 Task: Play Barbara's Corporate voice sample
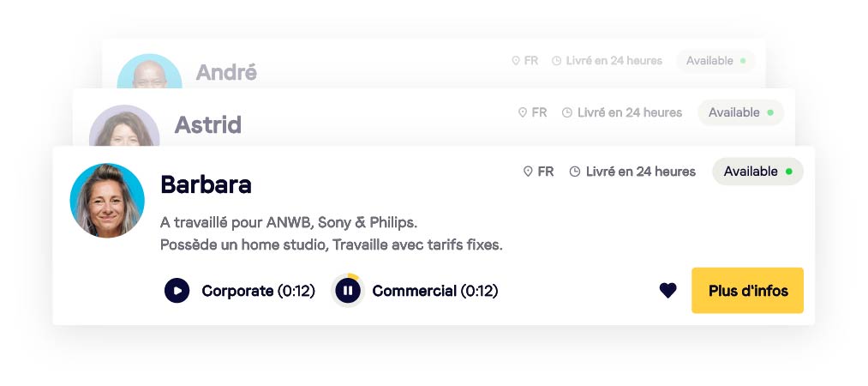tap(177, 291)
